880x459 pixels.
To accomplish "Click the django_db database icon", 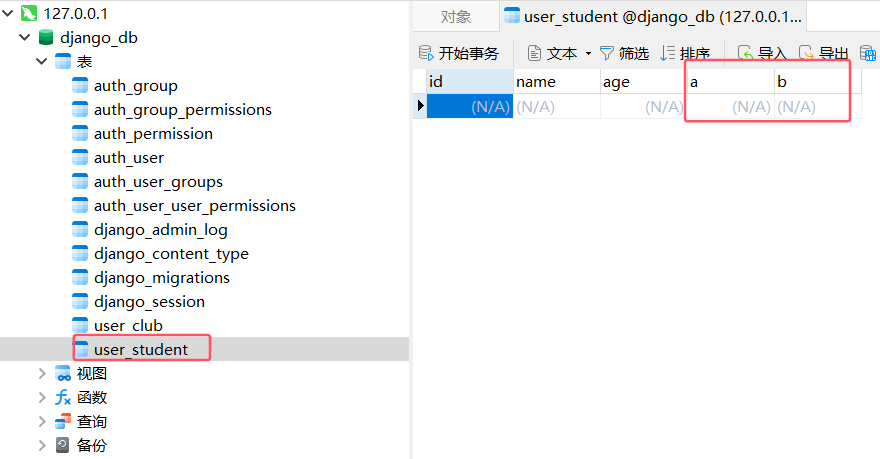I will pos(46,38).
